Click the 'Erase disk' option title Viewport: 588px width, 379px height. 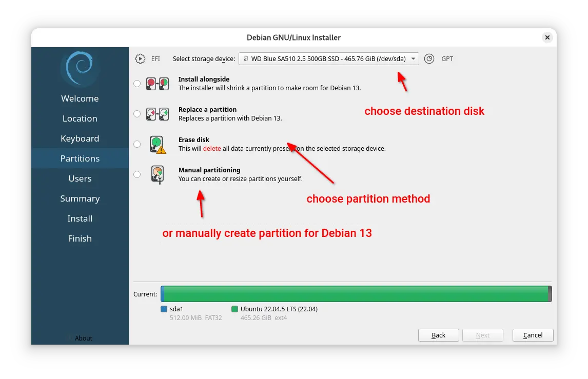coord(194,140)
